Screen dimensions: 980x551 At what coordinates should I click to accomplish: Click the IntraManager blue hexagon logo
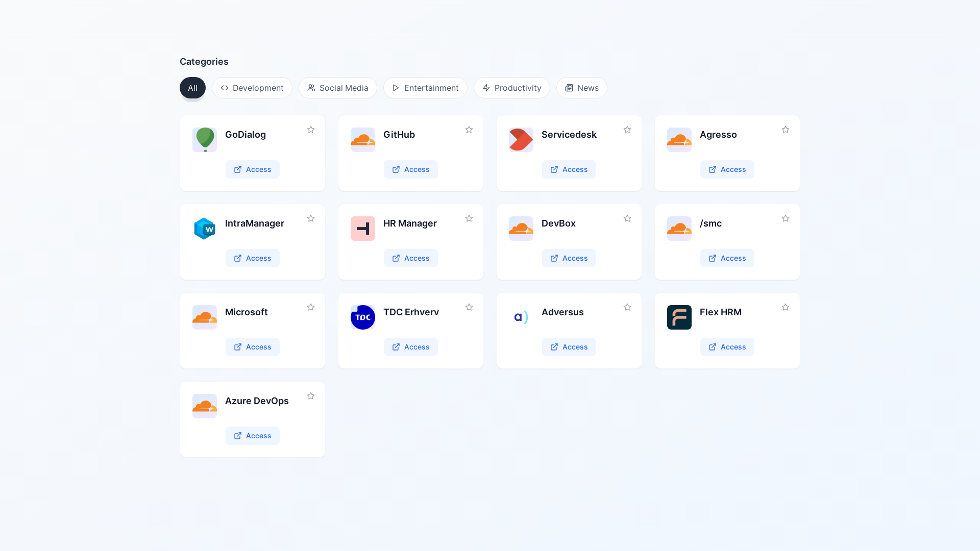205,229
